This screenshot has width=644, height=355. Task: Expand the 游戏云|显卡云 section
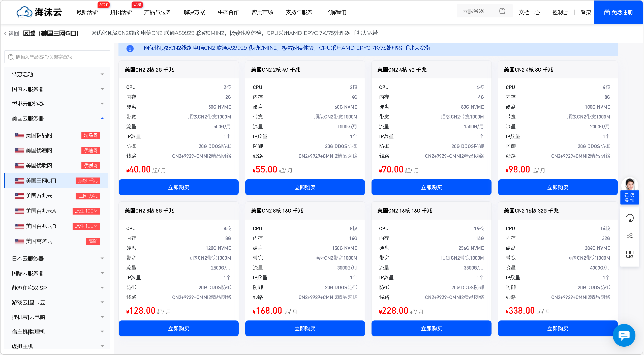pyautogui.click(x=57, y=302)
